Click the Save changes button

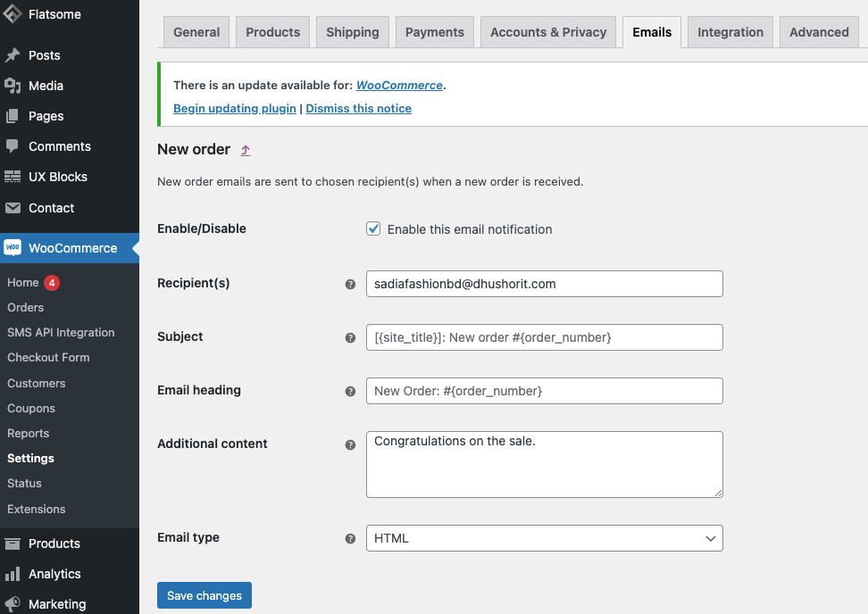[x=204, y=595]
